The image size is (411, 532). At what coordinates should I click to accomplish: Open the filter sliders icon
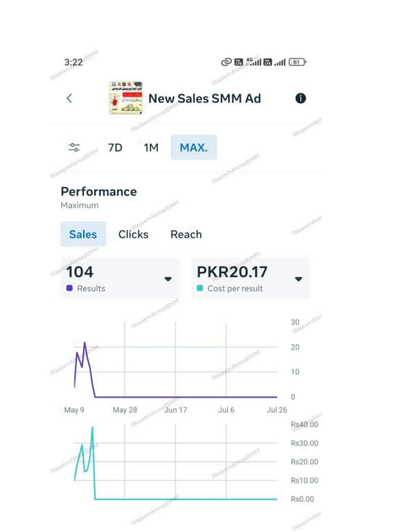pyautogui.click(x=74, y=147)
